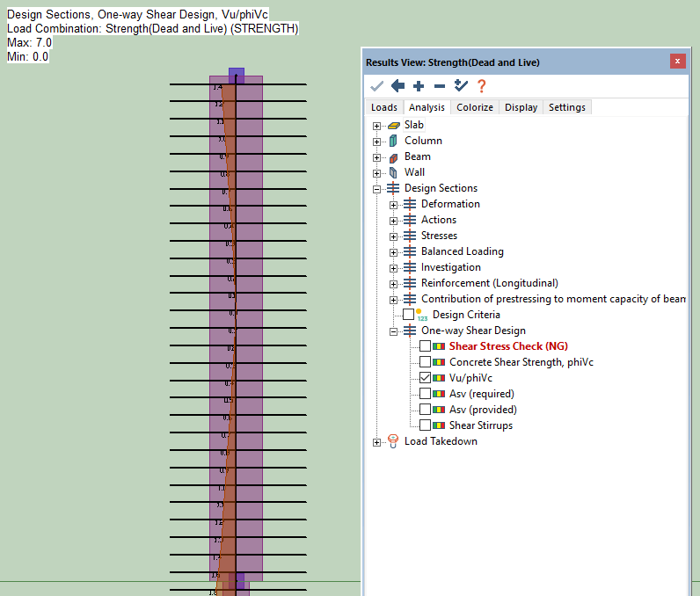Click the Asv (required) color legend icon
This screenshot has width=700, height=596.
tap(440, 394)
